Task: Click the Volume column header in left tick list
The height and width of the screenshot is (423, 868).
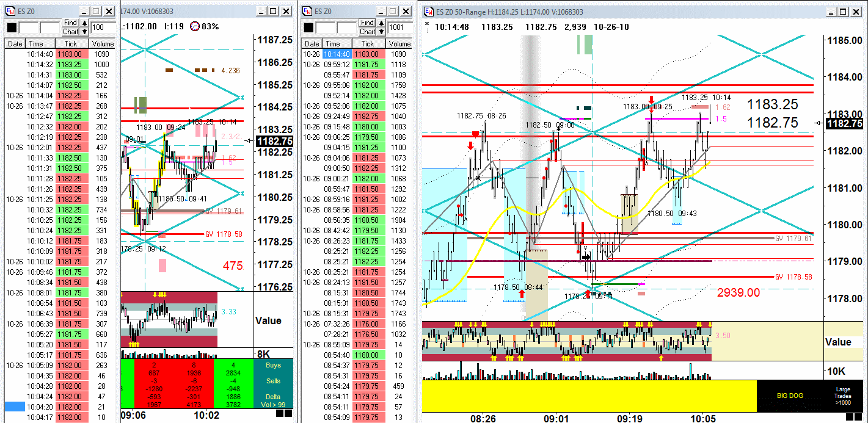Action: (x=103, y=44)
